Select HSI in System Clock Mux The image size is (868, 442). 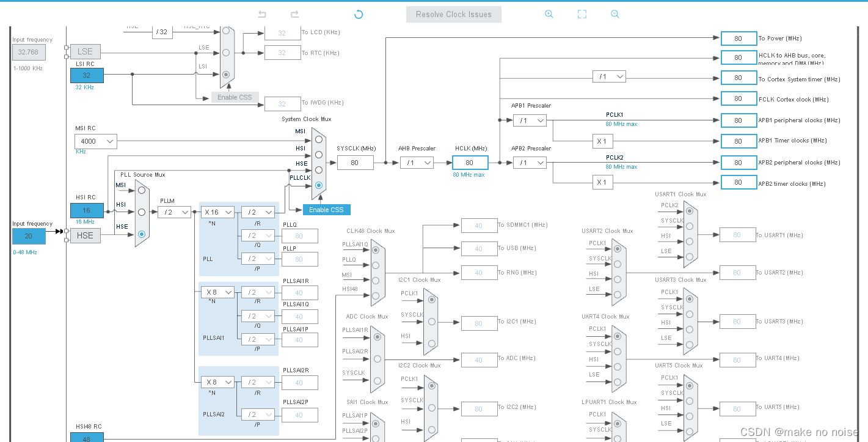pos(318,154)
